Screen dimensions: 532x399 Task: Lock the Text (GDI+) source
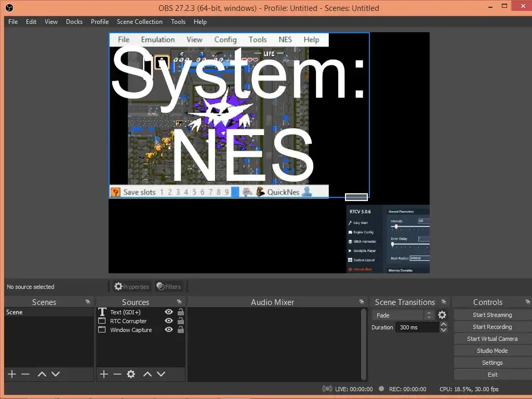click(181, 312)
